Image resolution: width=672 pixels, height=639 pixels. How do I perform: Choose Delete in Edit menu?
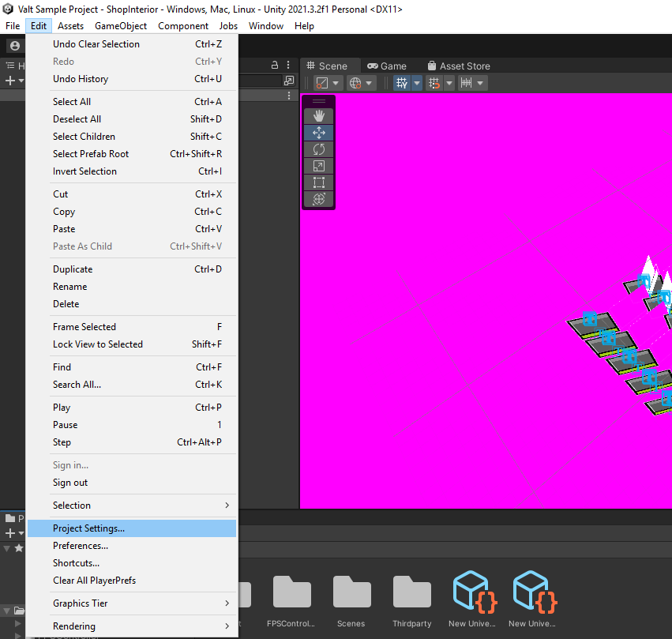[x=132, y=304]
